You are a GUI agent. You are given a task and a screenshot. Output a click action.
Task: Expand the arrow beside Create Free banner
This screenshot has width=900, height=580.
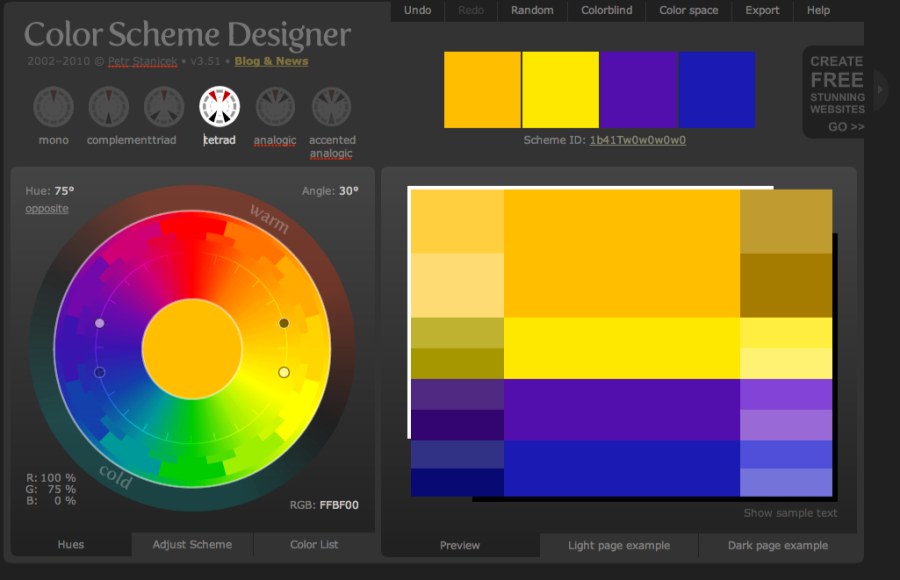(x=880, y=89)
